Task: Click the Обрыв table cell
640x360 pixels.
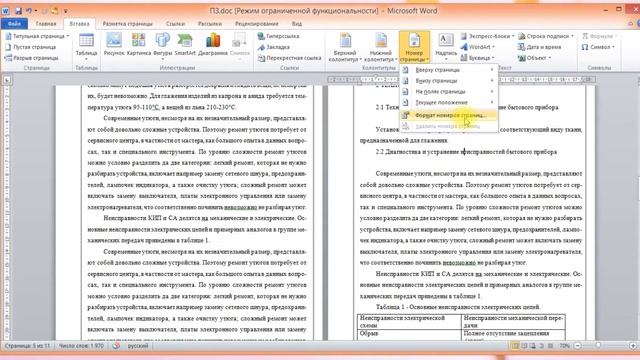Action: (409, 334)
